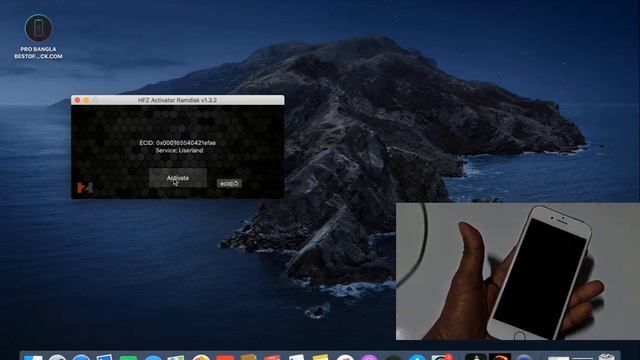This screenshot has height=360, width=640.
Task: Minimize the HFZ Activator window
Action: click(x=86, y=100)
